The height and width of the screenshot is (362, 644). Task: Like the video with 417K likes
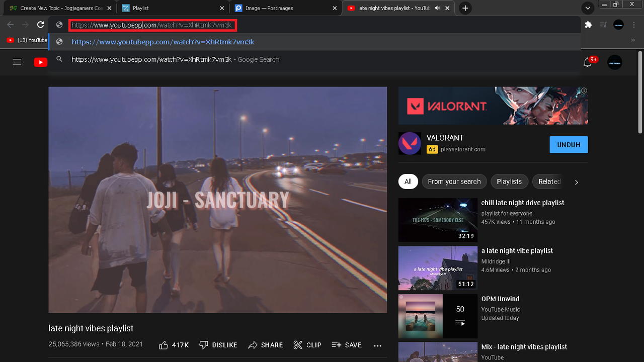click(174, 345)
